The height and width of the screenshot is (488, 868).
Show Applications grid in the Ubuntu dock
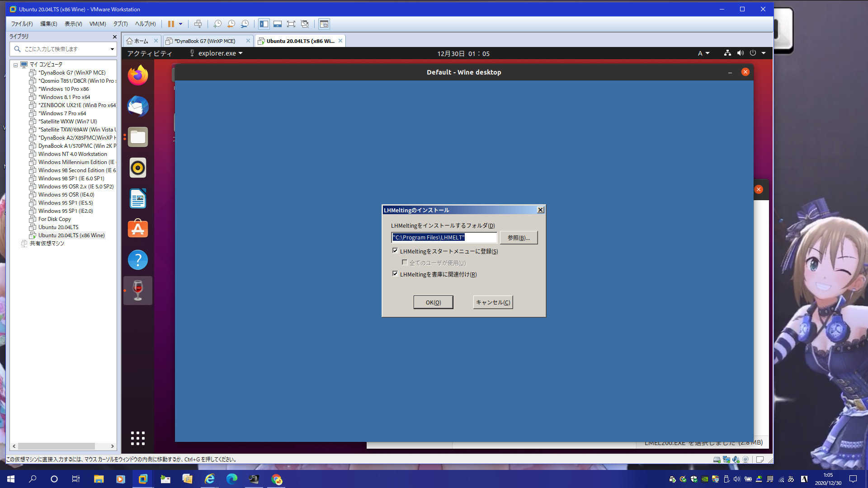pos(138,438)
